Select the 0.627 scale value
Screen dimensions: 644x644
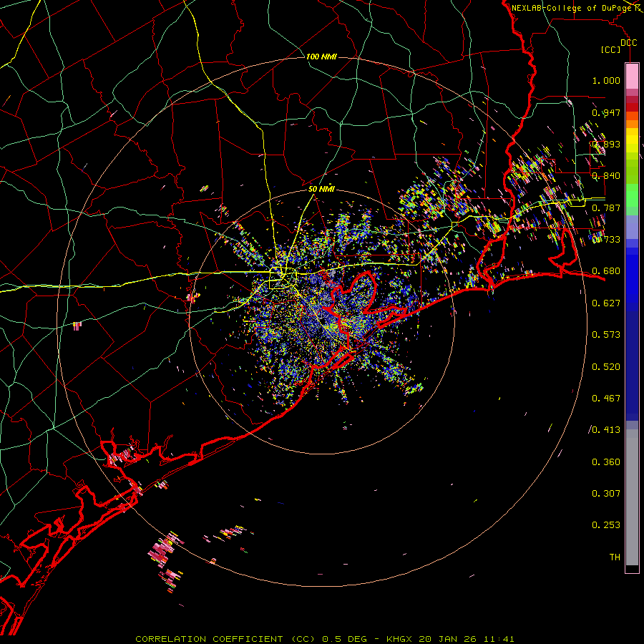(x=606, y=303)
